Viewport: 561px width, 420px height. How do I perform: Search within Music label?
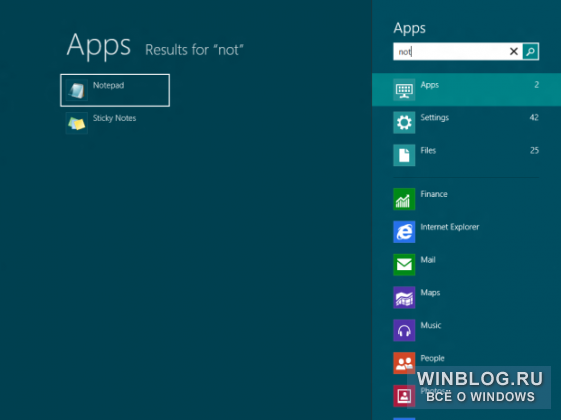pos(431,325)
